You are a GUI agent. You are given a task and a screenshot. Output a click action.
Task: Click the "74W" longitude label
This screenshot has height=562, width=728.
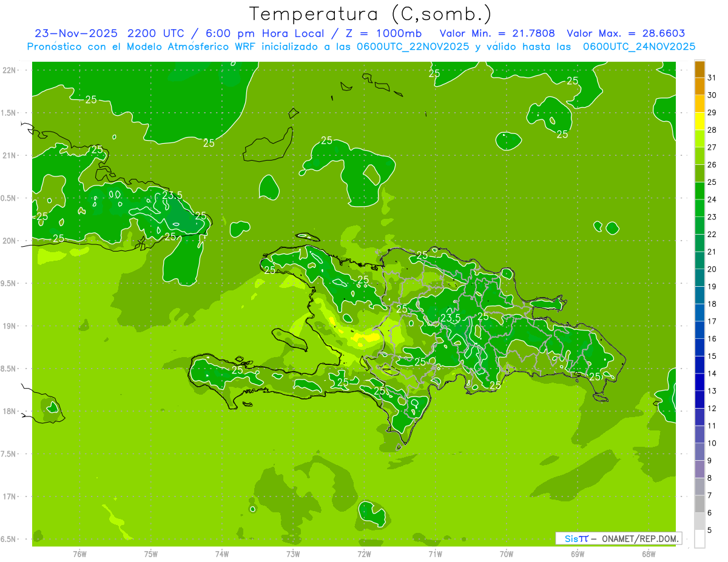click(x=222, y=554)
